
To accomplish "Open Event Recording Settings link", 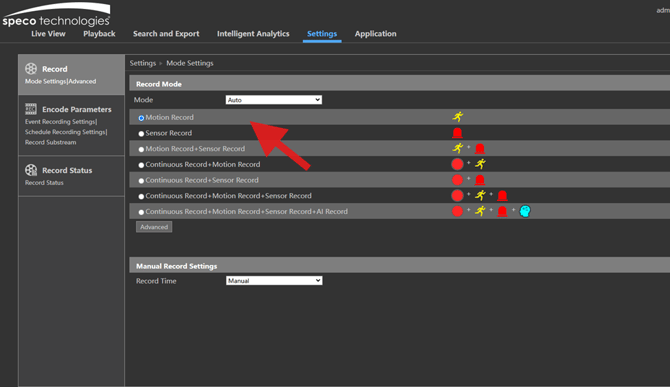I will 61,122.
